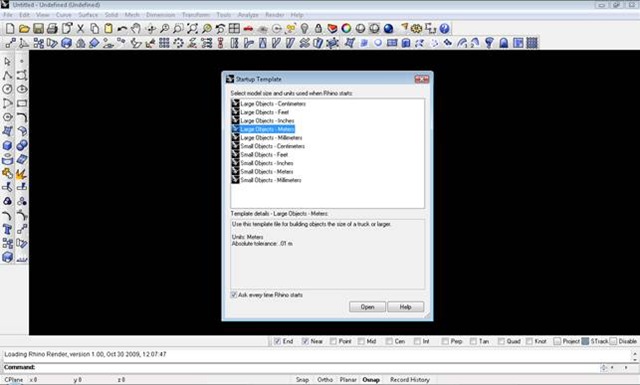Click the four viewports layout icon

(234, 29)
